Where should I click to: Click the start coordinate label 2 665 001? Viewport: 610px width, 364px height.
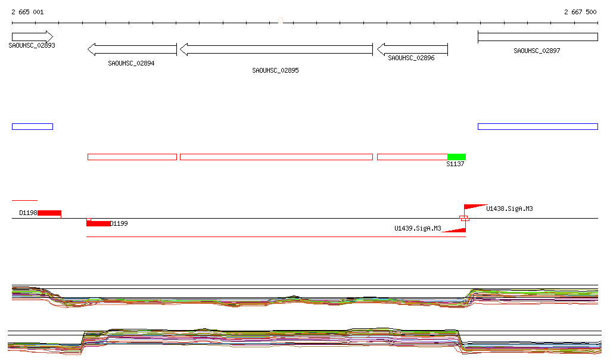[27, 12]
